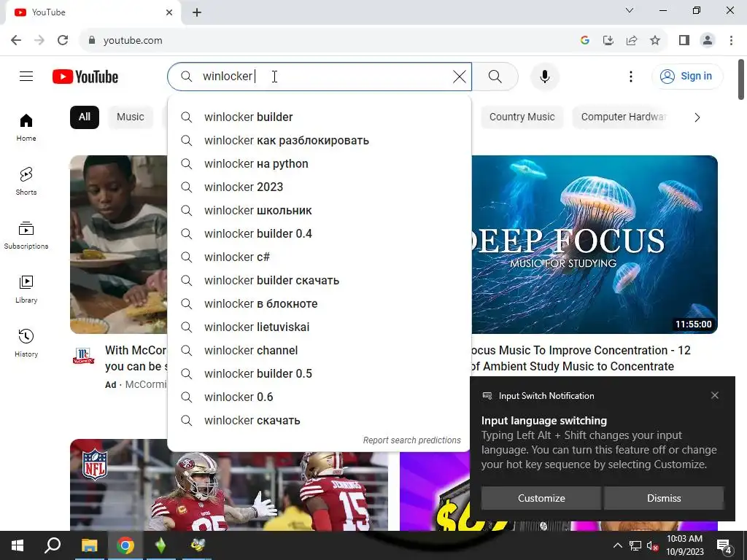The height and width of the screenshot is (560, 747).
Task: Click Chrome icon on taskbar
Action: click(125, 545)
